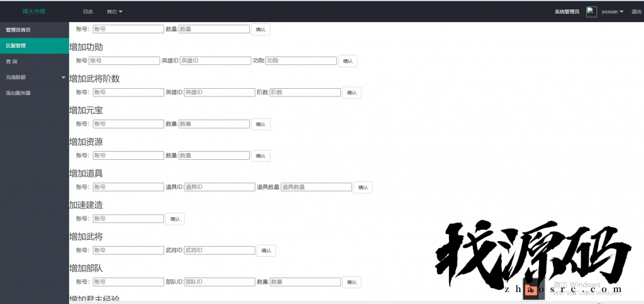644x304 pixels.
Task: Click the 道具数量 input field
Action: coord(317,188)
